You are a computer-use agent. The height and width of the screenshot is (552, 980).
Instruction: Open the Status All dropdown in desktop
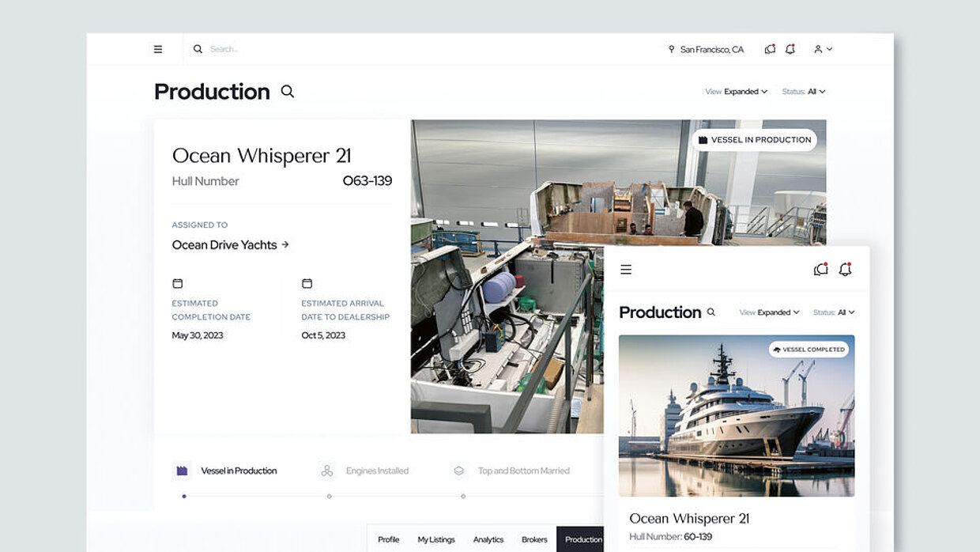click(x=804, y=92)
